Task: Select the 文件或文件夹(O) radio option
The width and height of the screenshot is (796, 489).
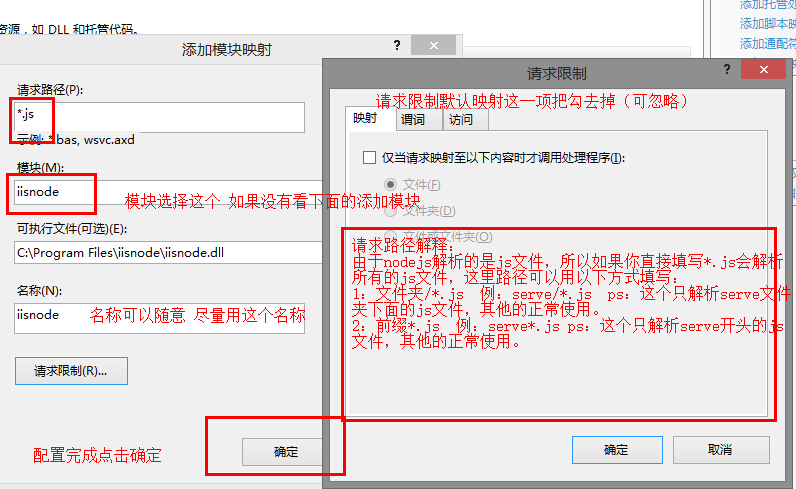Action: pos(390,237)
